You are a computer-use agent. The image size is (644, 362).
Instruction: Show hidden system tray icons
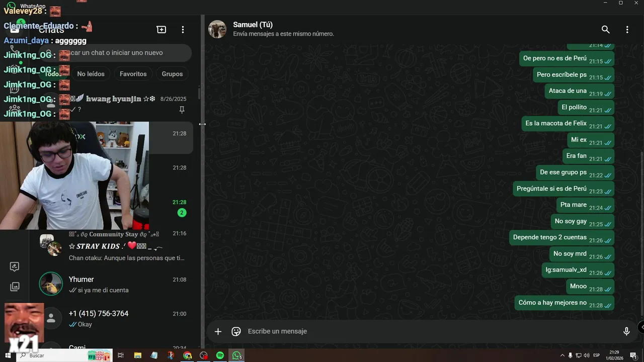pyautogui.click(x=562, y=355)
